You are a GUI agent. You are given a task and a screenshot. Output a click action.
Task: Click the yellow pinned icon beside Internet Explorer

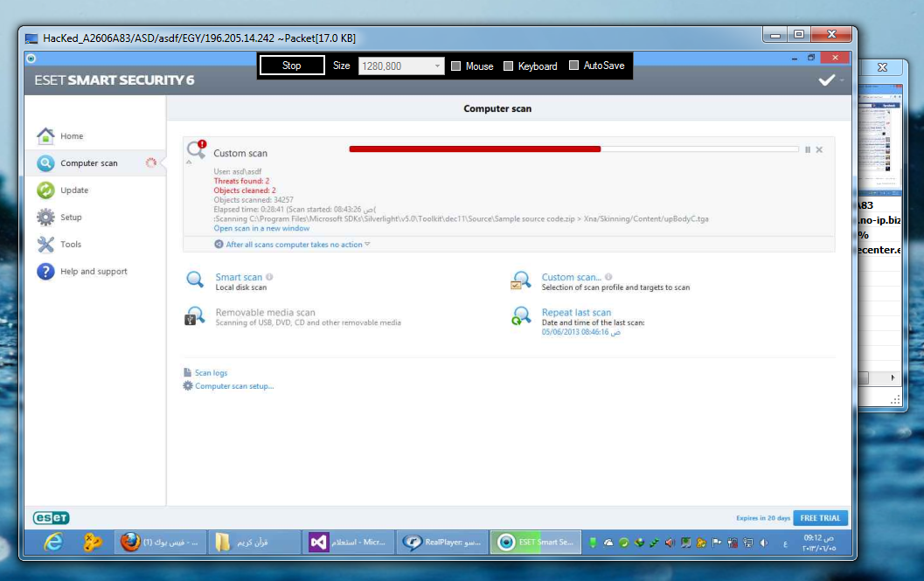[x=93, y=542]
